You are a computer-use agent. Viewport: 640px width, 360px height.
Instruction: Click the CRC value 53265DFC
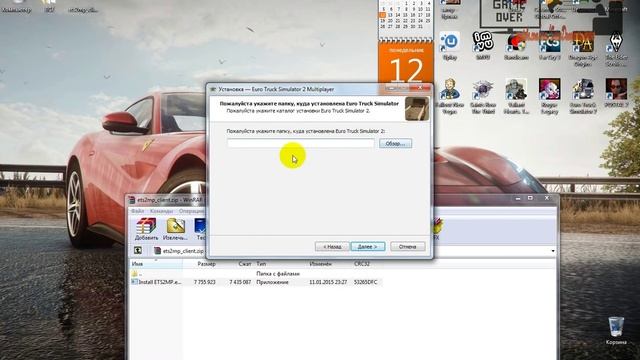[x=366, y=282]
